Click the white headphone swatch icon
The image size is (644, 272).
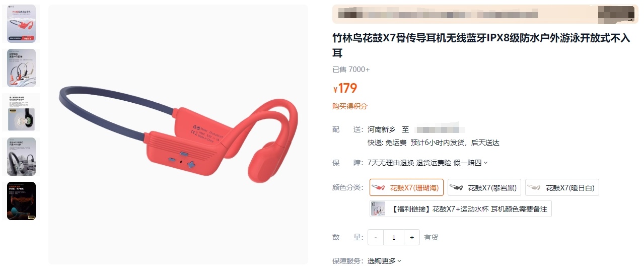(x=534, y=188)
